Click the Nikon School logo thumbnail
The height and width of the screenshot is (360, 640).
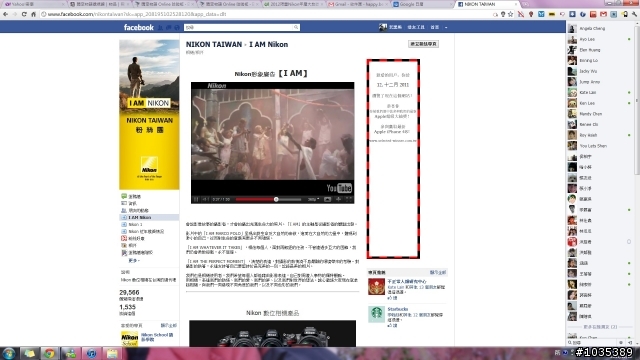click(129, 338)
